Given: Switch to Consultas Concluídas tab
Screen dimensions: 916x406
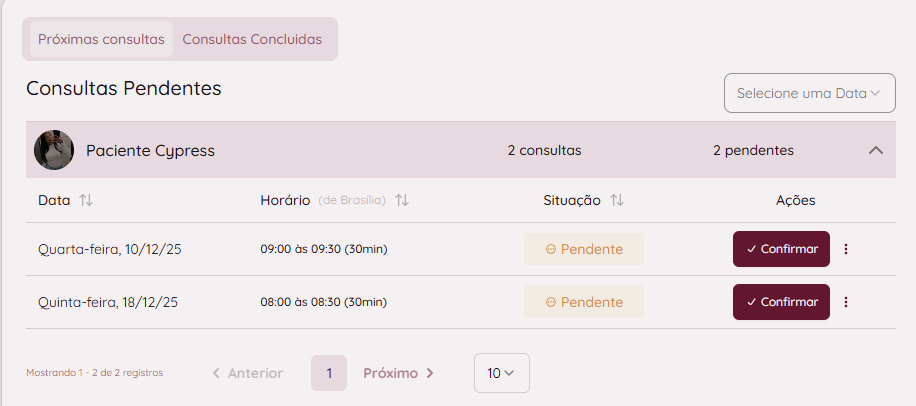Looking at the screenshot, I should [x=252, y=39].
